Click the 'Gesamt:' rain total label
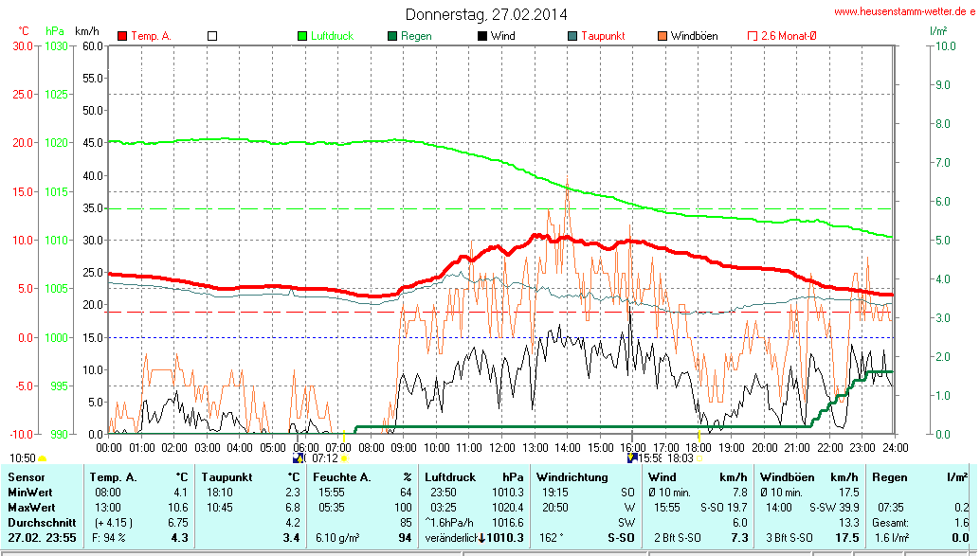The image size is (980, 556). pos(890,522)
